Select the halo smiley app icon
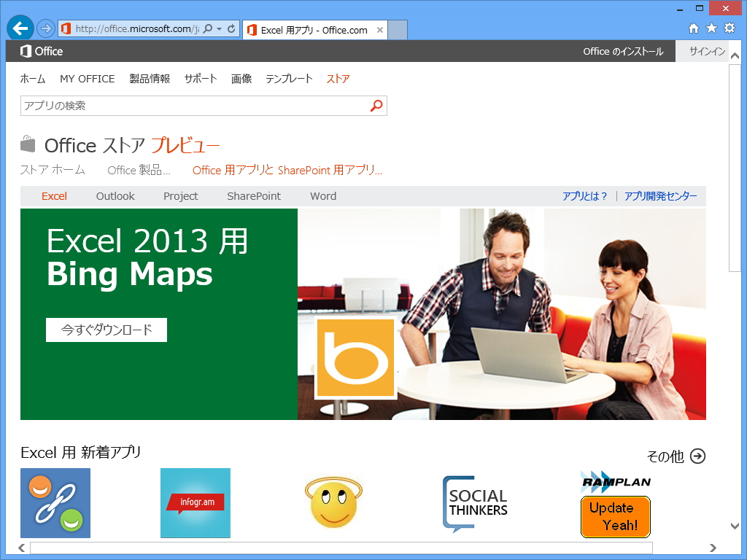Image resolution: width=747 pixels, height=560 pixels. point(333,503)
